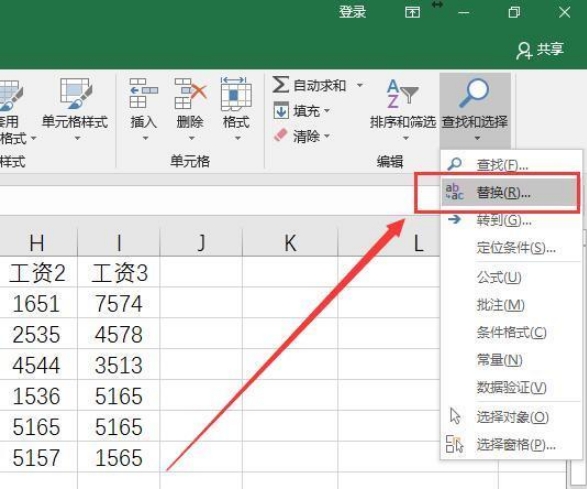This screenshot has width=587, height=490.
Task: Click the Go To arrow icon
Action: pyautogui.click(x=454, y=219)
